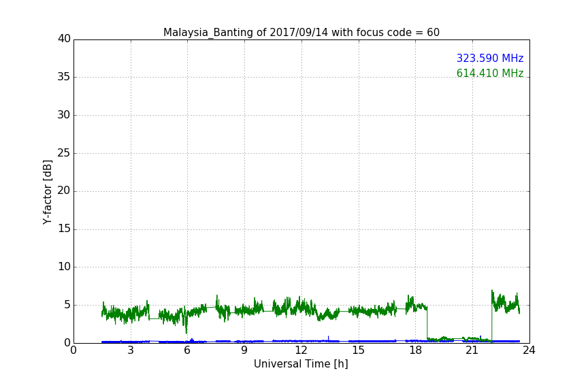This screenshot has height=392, width=588.
Task: Click the 'Universal Time [h]' axis label
Action: click(x=301, y=364)
